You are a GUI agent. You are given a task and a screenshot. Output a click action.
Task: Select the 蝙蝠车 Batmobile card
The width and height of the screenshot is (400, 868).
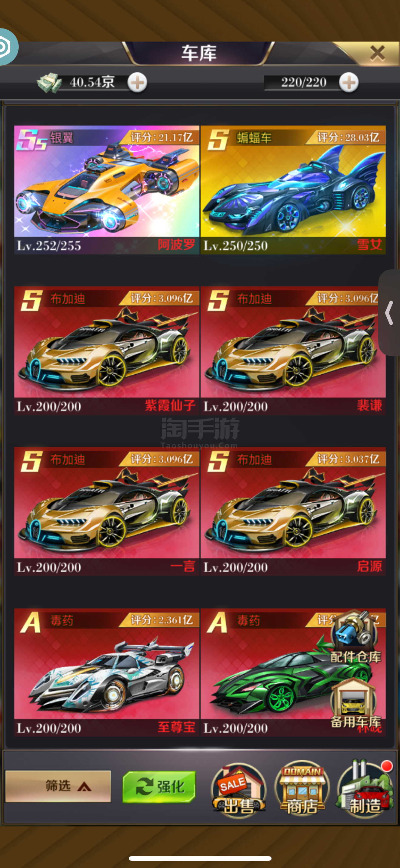click(x=293, y=190)
